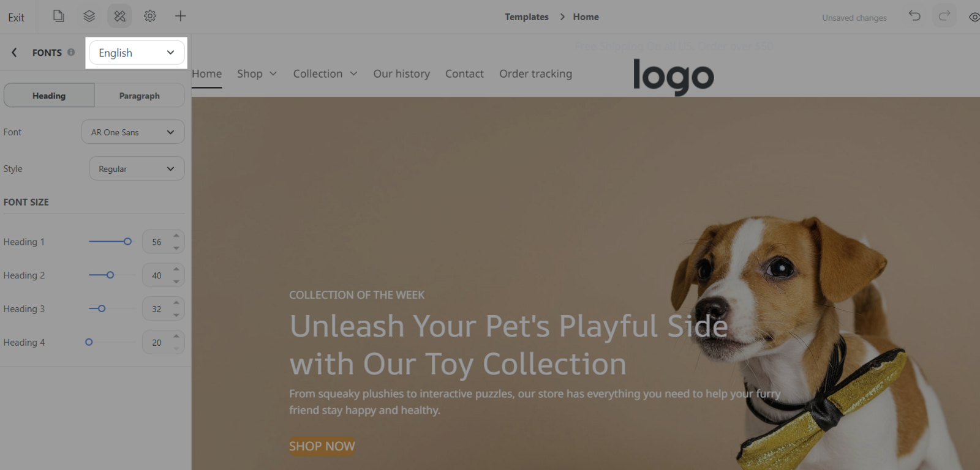Image resolution: width=980 pixels, height=470 pixels.
Task: Select the theme styles design icon
Action: click(x=119, y=17)
